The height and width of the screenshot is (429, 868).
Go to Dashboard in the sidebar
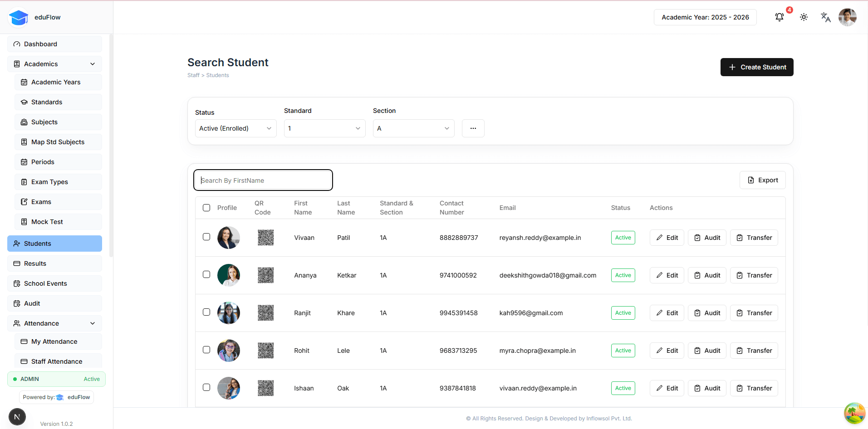(x=54, y=44)
